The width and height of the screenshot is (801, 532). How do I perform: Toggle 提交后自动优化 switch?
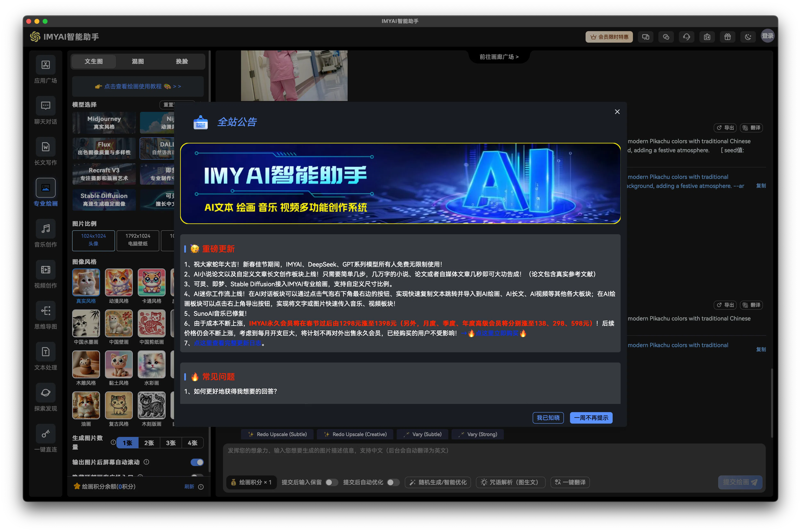pos(393,482)
